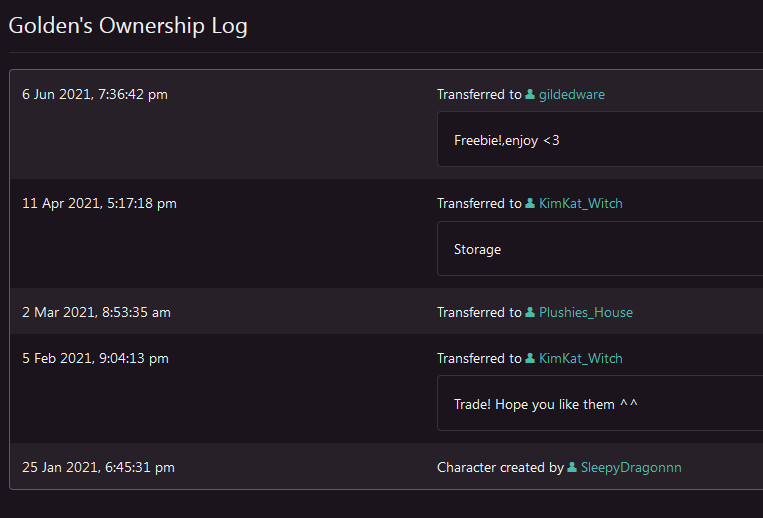Open the gildedware profile link
This screenshot has width=763, height=518.
(571, 95)
